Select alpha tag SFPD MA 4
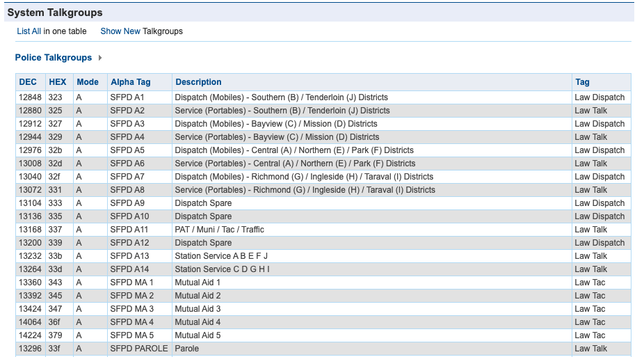Viewport: 644px width, 357px height. tap(132, 322)
